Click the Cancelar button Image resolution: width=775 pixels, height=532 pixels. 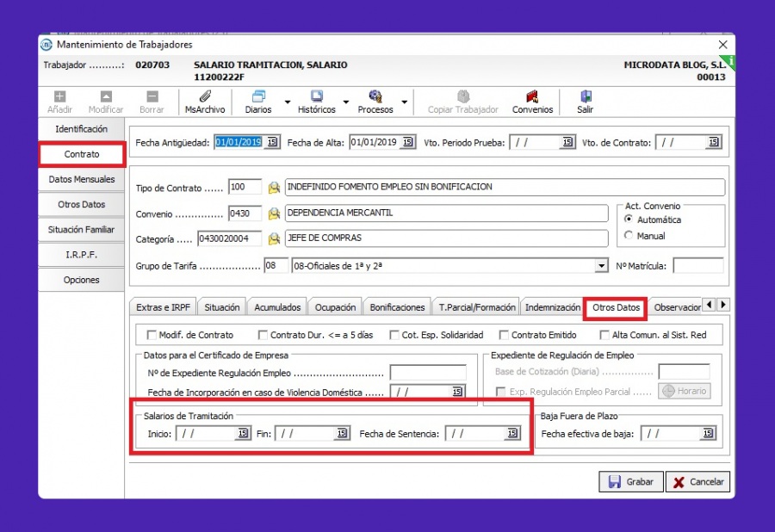coord(697,481)
